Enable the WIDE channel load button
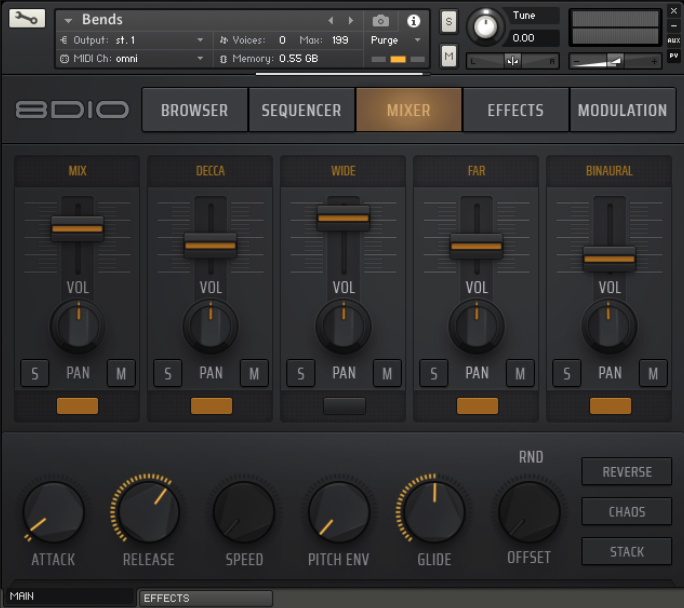 (x=344, y=406)
